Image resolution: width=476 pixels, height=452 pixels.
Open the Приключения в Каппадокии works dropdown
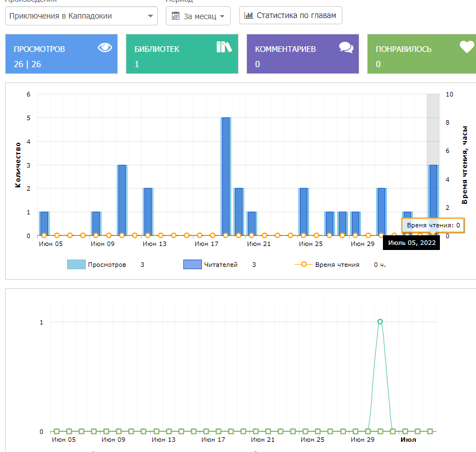pos(82,16)
